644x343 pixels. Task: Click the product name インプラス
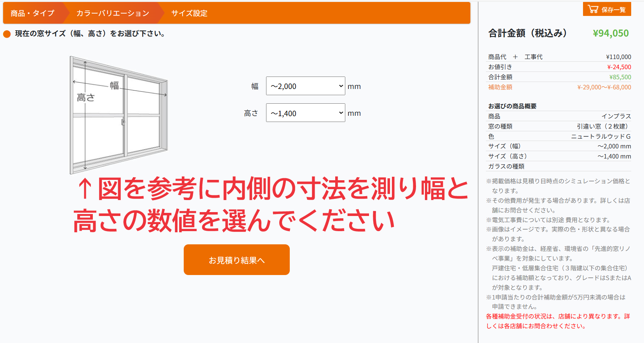click(616, 116)
